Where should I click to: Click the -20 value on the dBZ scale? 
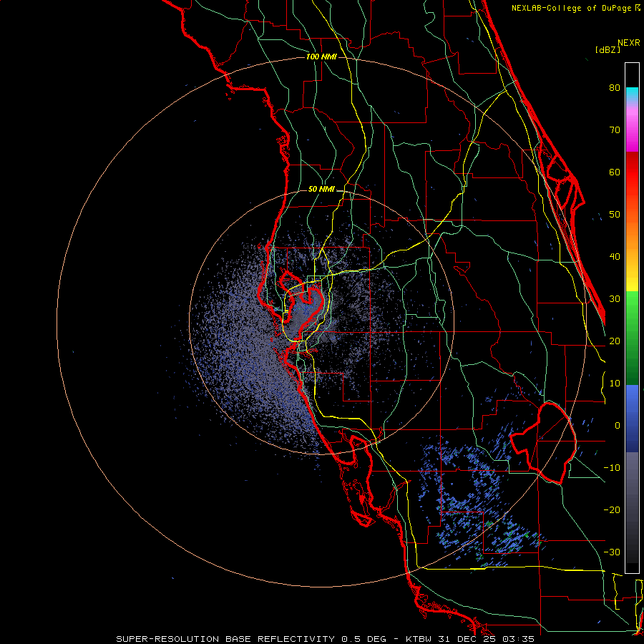point(612,509)
